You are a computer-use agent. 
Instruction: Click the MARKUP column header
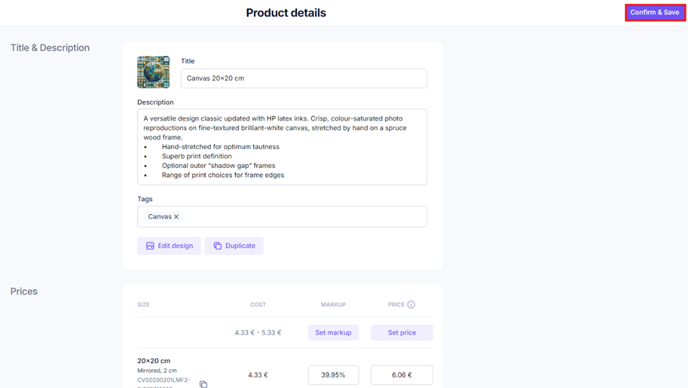333,305
